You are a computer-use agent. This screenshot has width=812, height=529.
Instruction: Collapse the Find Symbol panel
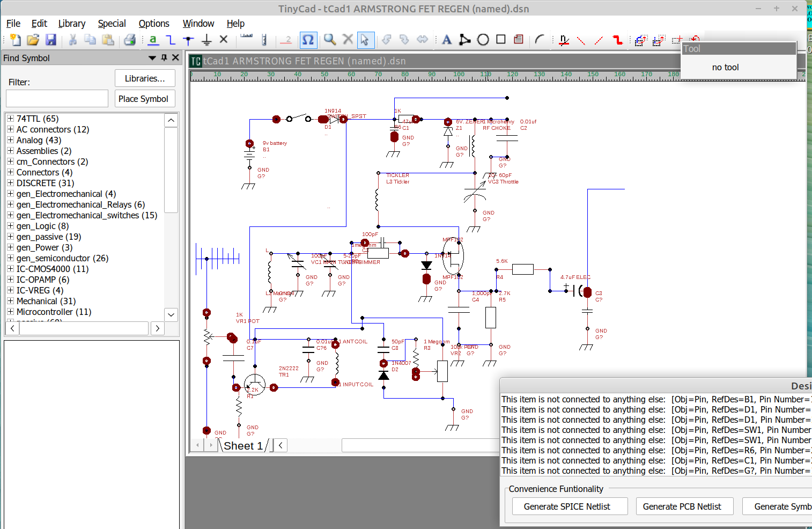(152, 57)
